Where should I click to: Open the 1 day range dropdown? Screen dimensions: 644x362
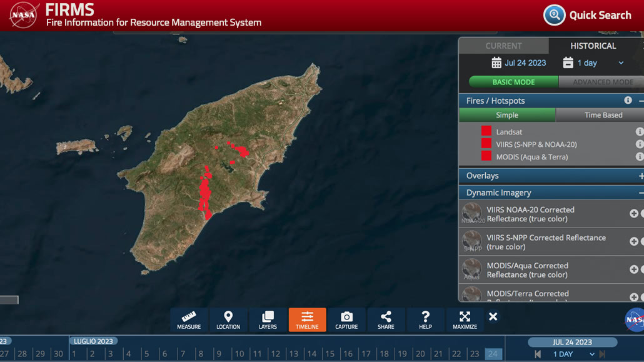click(x=621, y=63)
